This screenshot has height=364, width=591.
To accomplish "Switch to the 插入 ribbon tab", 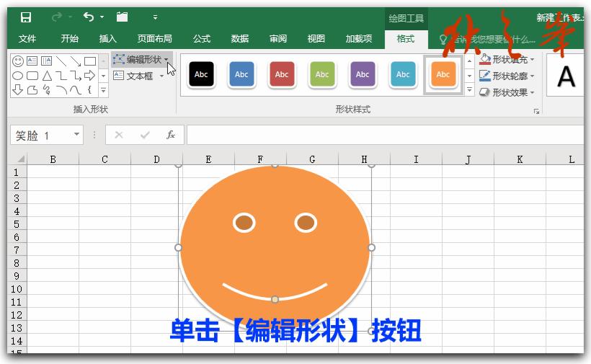I will coord(108,38).
